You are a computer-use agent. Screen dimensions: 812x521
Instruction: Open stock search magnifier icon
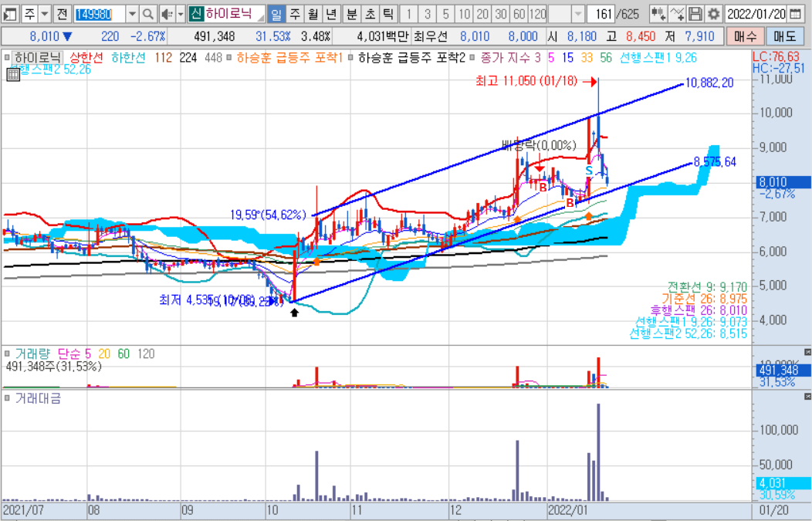[148, 14]
